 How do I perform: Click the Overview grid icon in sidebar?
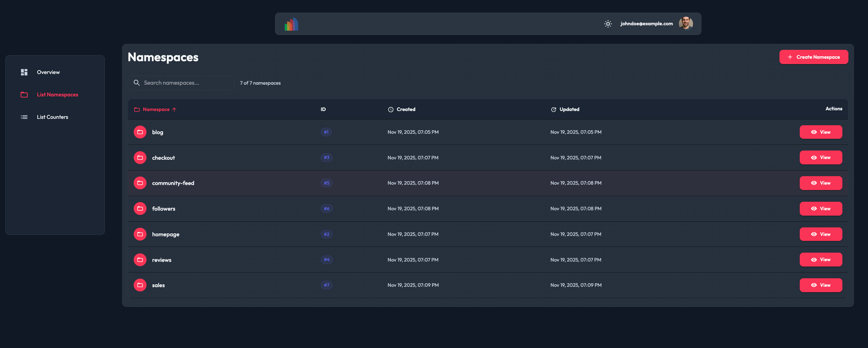[x=24, y=72]
